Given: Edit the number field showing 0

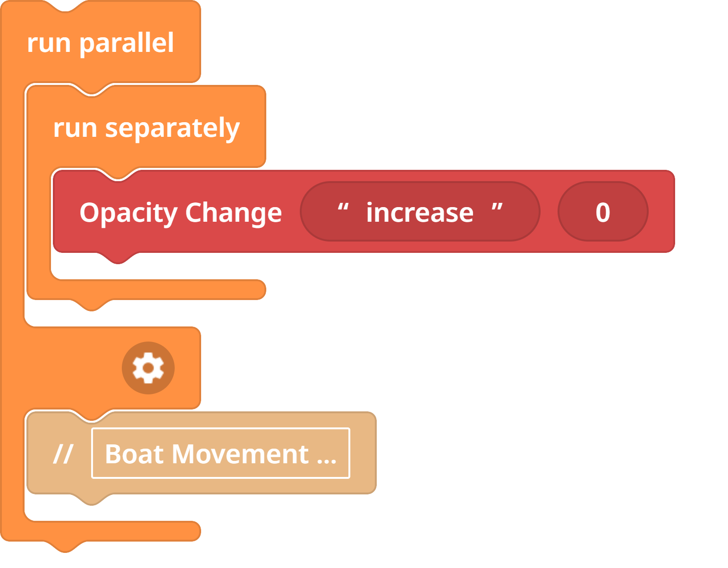Looking at the screenshot, I should [x=602, y=212].
